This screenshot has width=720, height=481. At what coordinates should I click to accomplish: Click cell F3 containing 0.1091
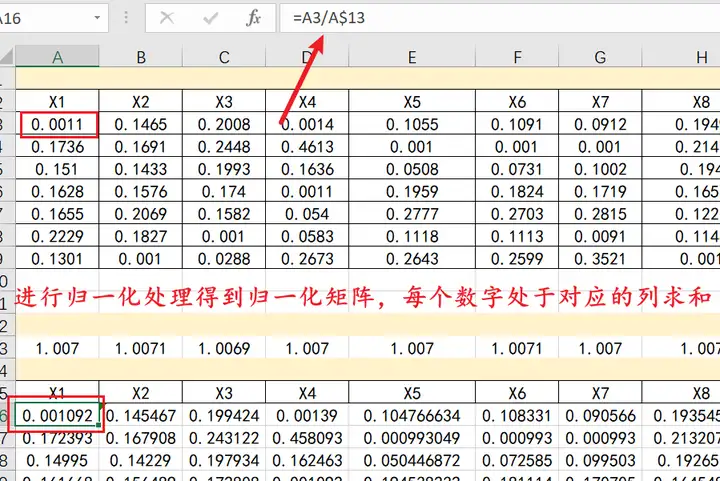517,124
